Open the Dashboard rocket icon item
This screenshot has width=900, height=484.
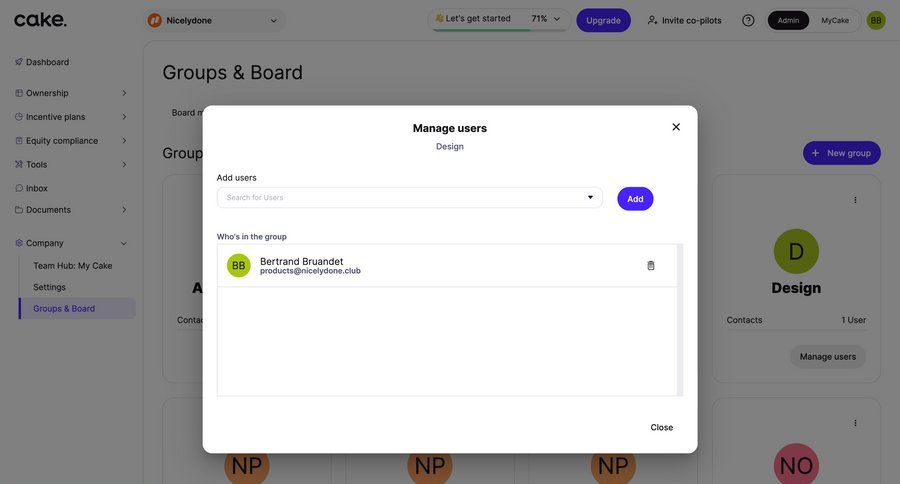(42, 62)
